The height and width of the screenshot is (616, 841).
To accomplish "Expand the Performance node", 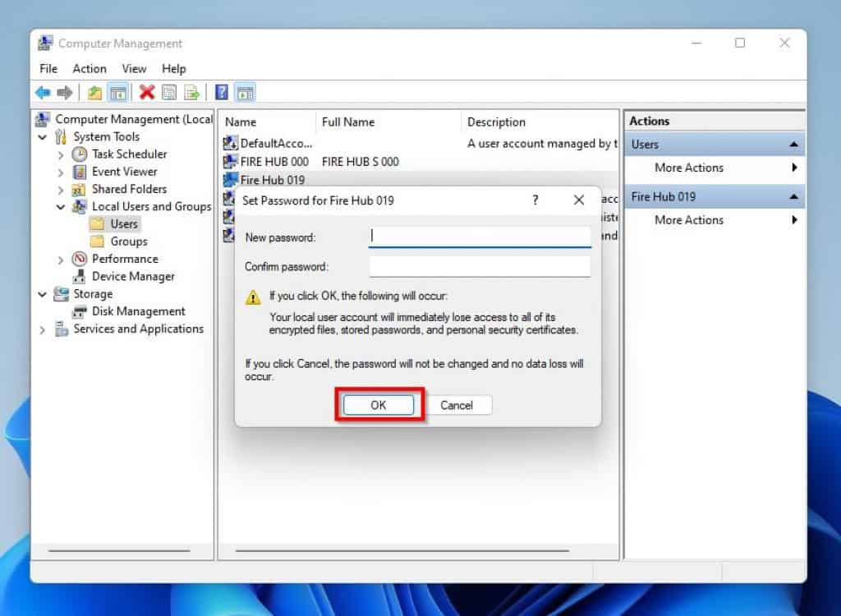I will click(61, 260).
